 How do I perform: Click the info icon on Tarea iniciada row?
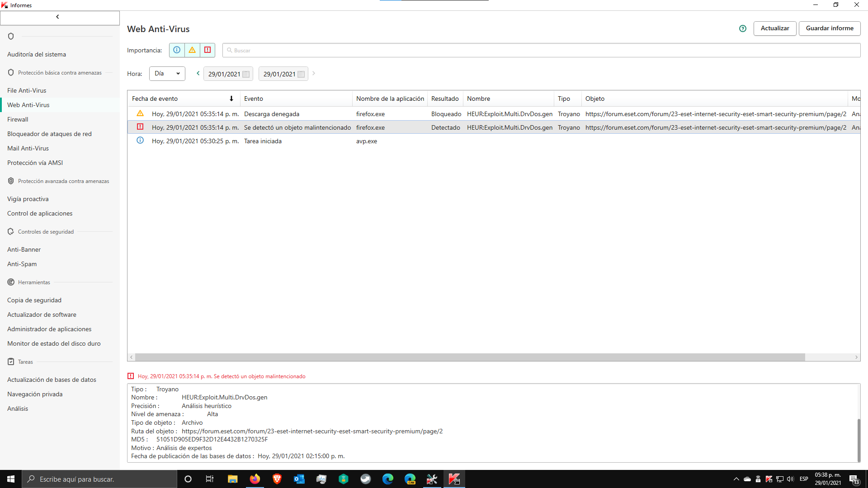140,141
